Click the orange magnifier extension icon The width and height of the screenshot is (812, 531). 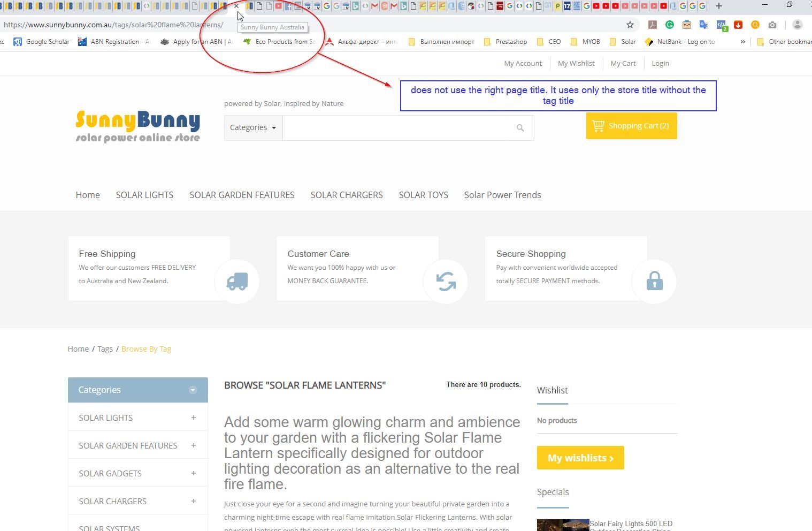click(755, 25)
